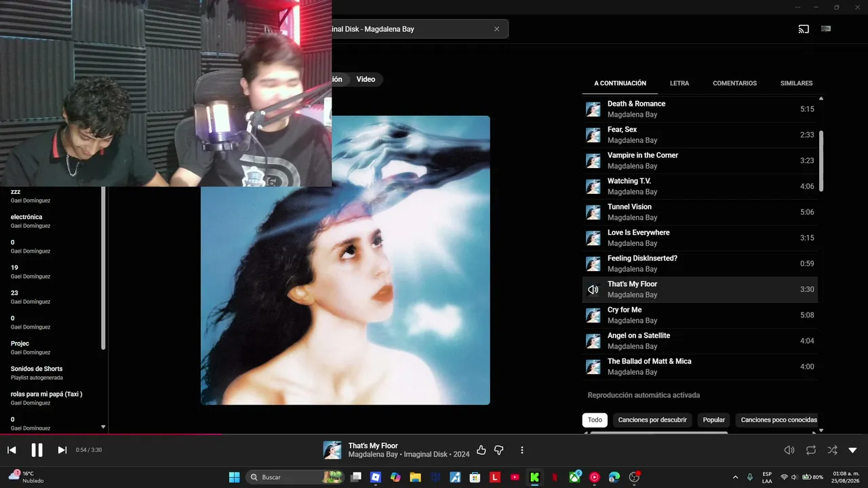The height and width of the screenshot is (488, 868).
Task: Open Task View from the taskbar
Action: (x=356, y=477)
